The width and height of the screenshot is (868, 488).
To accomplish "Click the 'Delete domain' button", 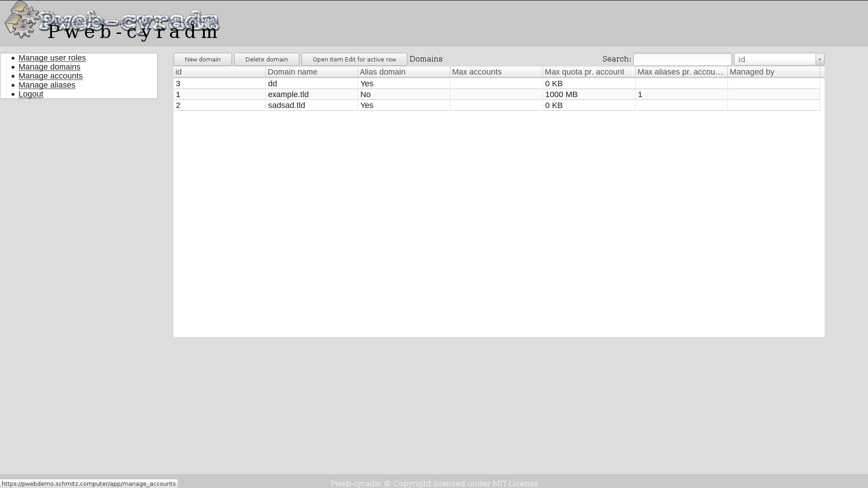I will pyautogui.click(x=266, y=59).
